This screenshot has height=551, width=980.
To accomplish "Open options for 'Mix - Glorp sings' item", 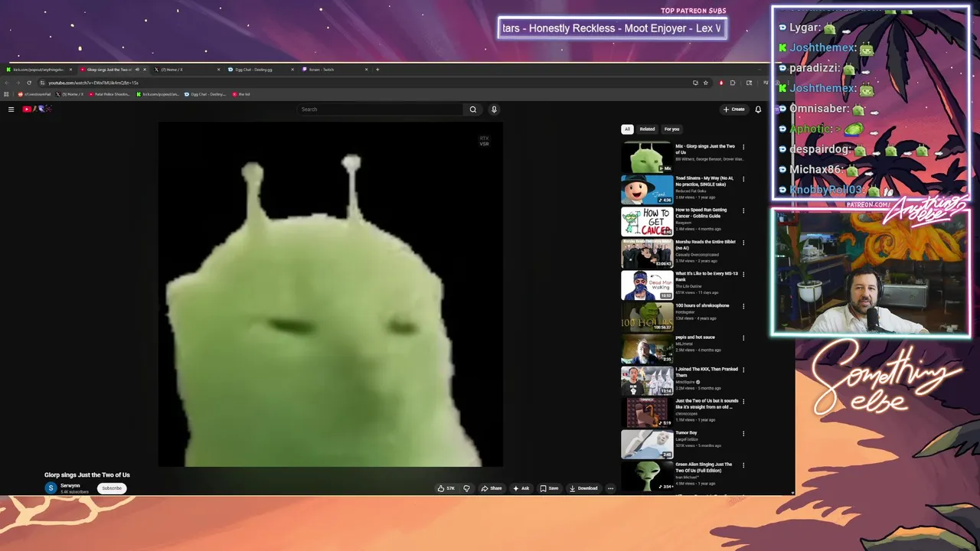I will pyautogui.click(x=743, y=147).
